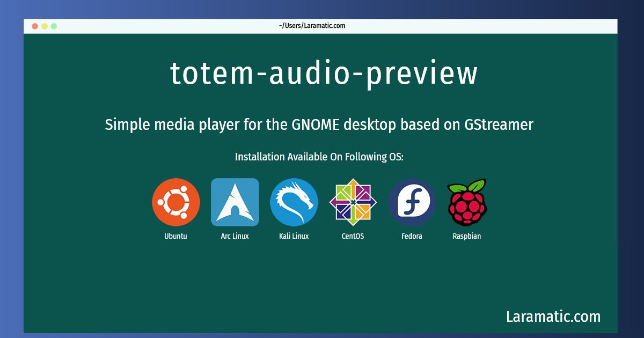Viewport: 644px width, 338px height.
Task: Visit the Laramatic.com link at bottom
Action: [x=553, y=317]
